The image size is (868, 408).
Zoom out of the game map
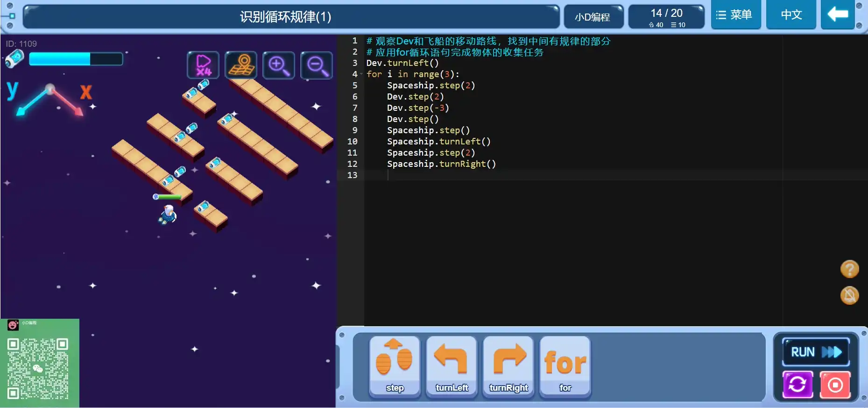pos(317,65)
